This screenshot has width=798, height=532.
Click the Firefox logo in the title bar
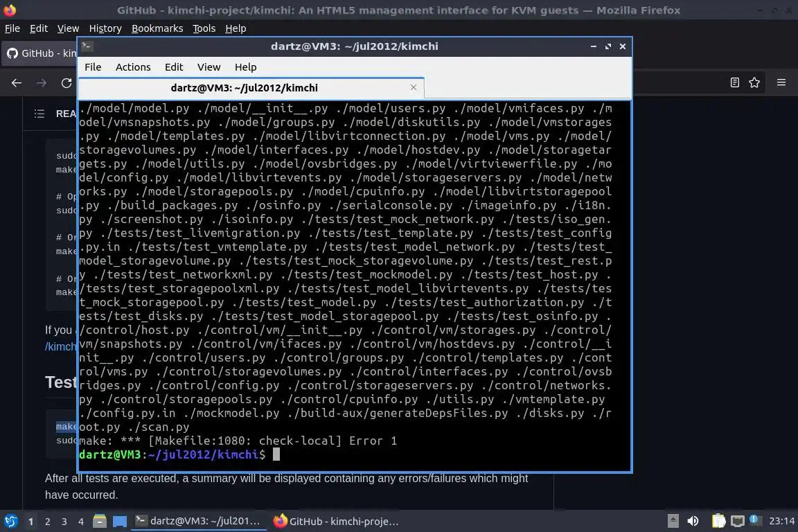pos(10,10)
